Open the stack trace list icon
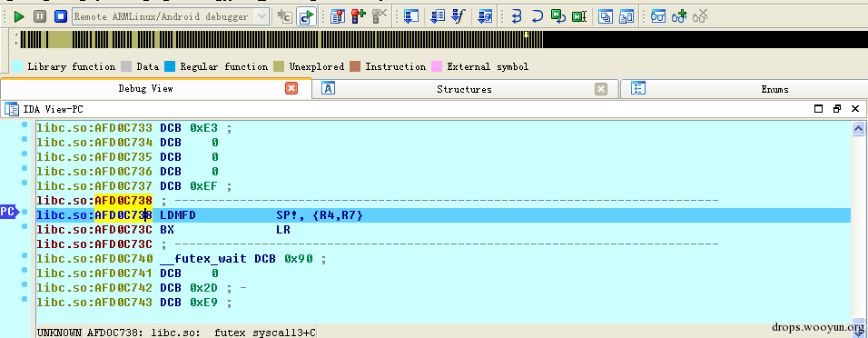This screenshot has width=868, height=338. (438, 16)
